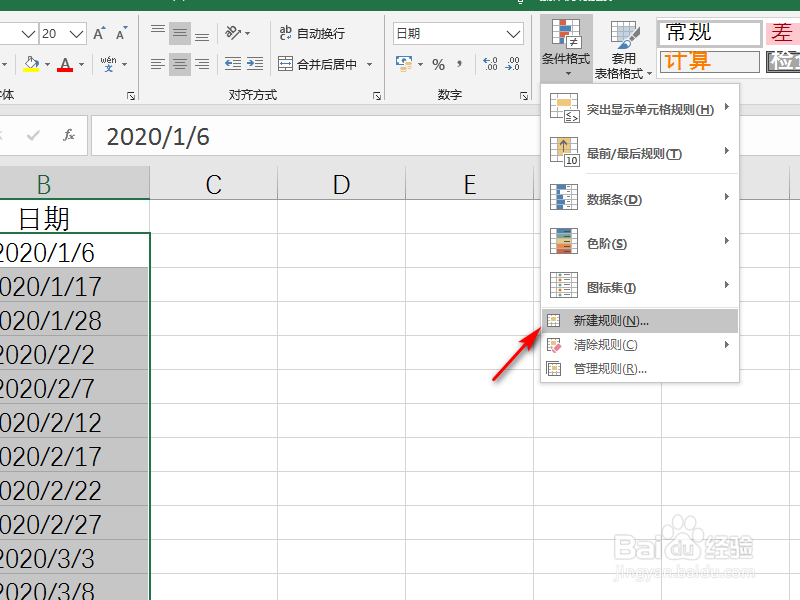
Task: Select 最前/最后规则(T) menu item
Action: coord(640,153)
